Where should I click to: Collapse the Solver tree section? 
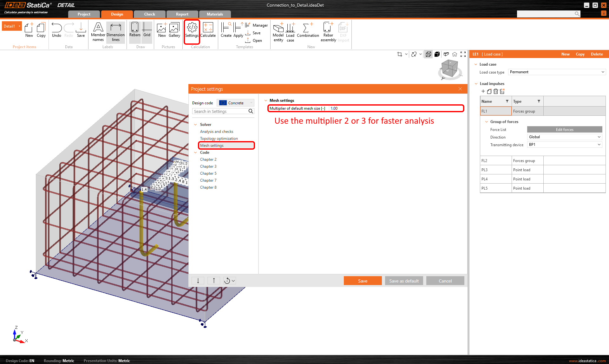(x=195, y=125)
